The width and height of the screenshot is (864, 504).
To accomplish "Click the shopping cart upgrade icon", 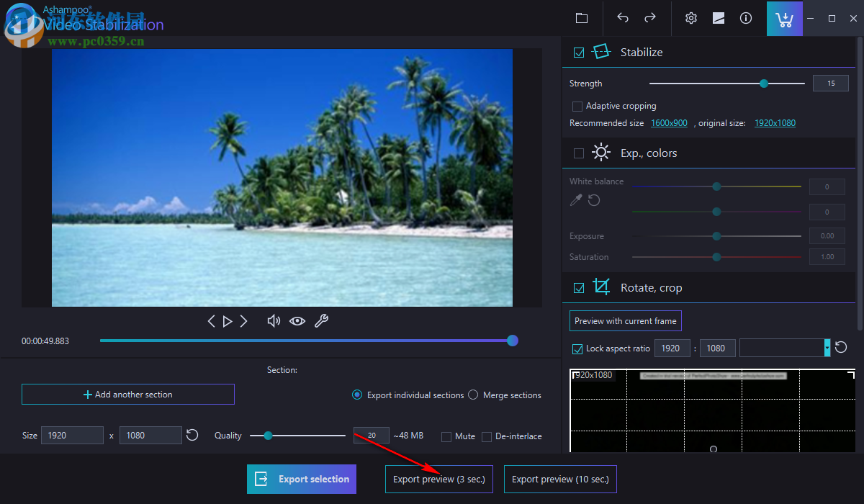I will coord(784,18).
